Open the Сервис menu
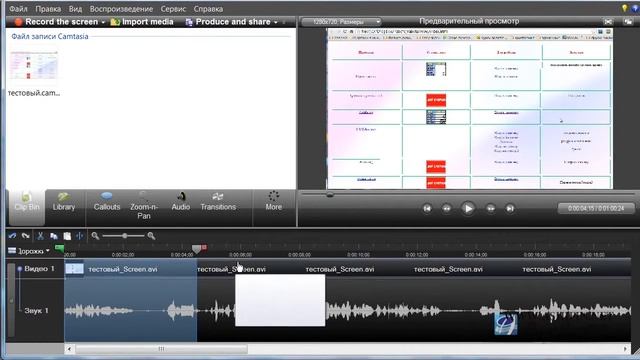The image size is (640, 360). pyautogui.click(x=173, y=9)
